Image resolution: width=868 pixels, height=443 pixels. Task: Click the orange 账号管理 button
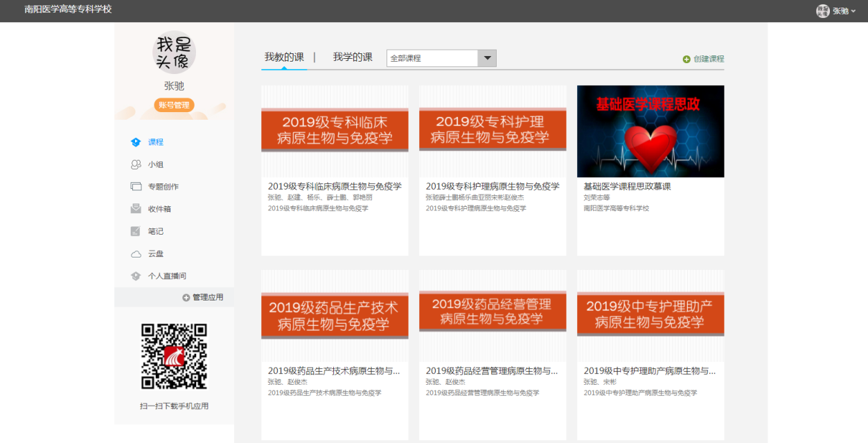174,105
